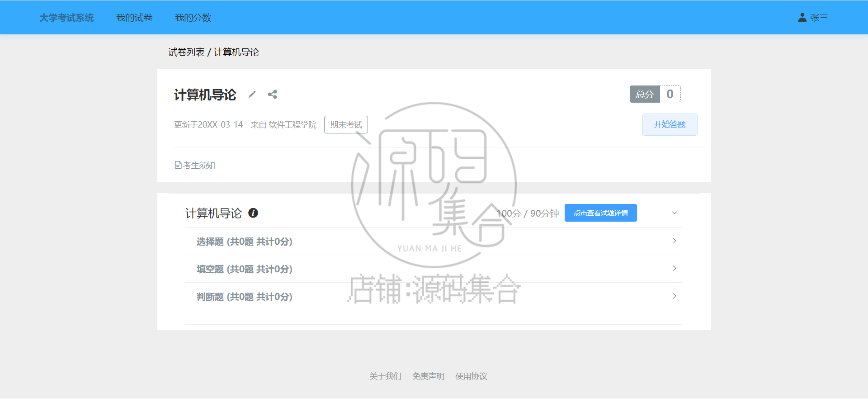Click the 选择题 (共0题 共计0分) row label
The height and width of the screenshot is (408, 868).
point(244,242)
